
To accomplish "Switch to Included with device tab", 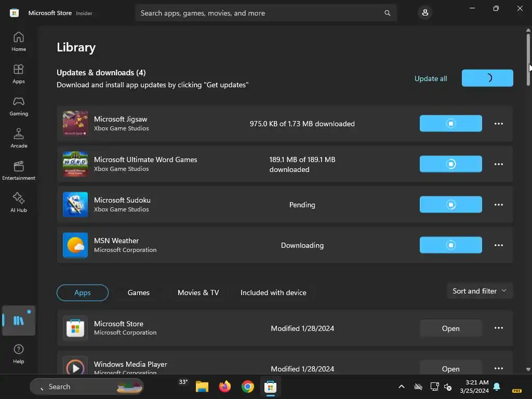I will [x=273, y=292].
